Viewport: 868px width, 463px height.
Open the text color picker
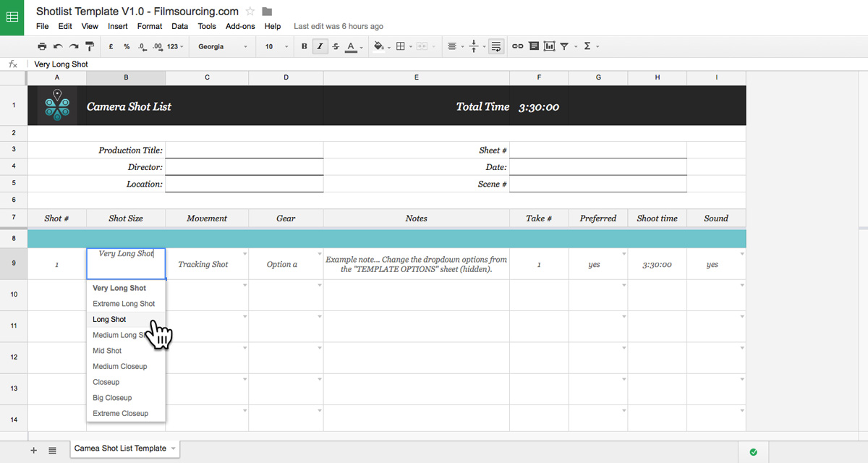[x=353, y=46]
